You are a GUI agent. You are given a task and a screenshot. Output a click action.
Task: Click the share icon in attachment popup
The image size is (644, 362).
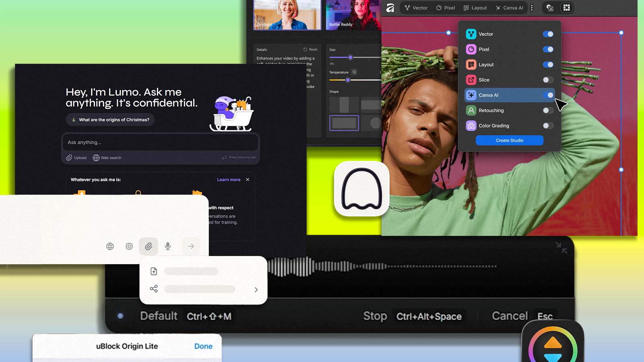coord(154,289)
